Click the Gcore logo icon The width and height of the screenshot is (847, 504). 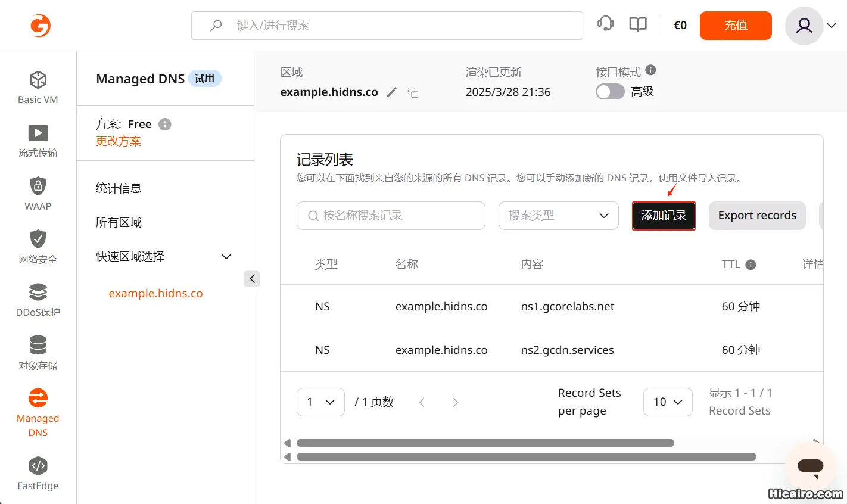pyautogui.click(x=41, y=26)
